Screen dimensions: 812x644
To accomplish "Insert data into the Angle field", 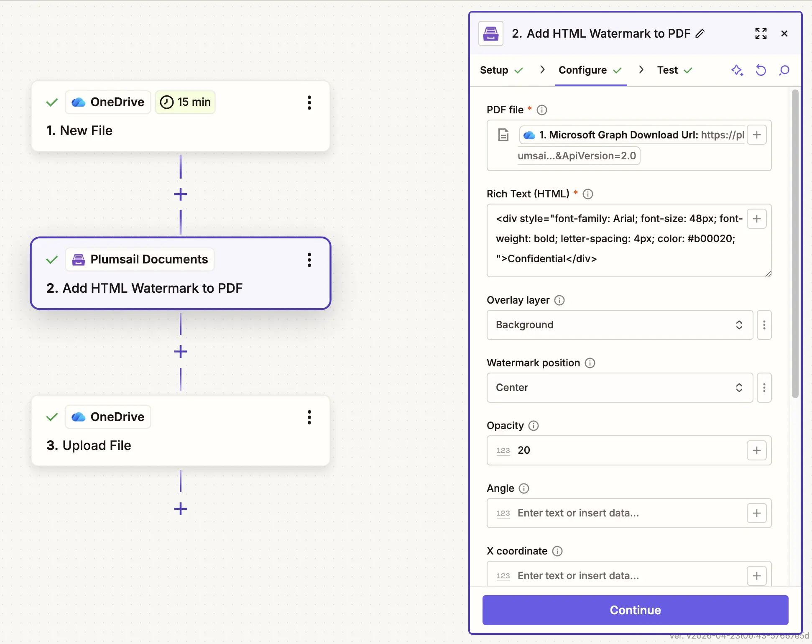I will pos(757,513).
